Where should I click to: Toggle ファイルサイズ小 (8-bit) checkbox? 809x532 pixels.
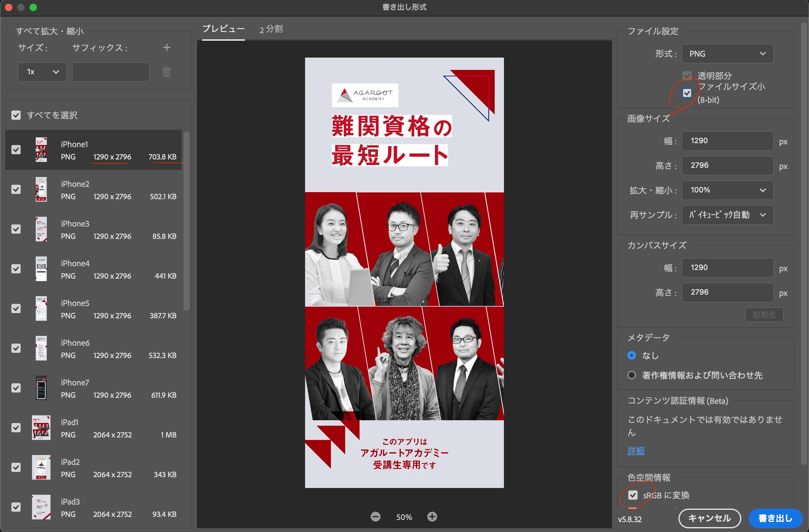[687, 93]
